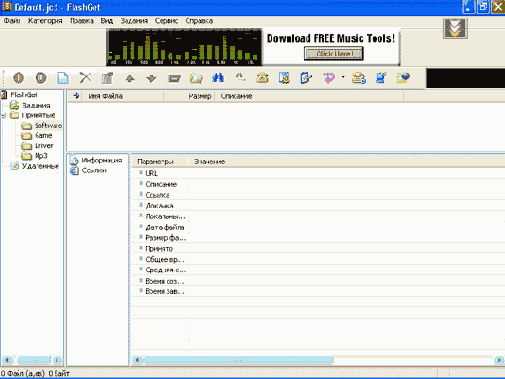The image size is (505, 379).
Task: Collapse the Принятые folder expander
Action: coord(4,116)
